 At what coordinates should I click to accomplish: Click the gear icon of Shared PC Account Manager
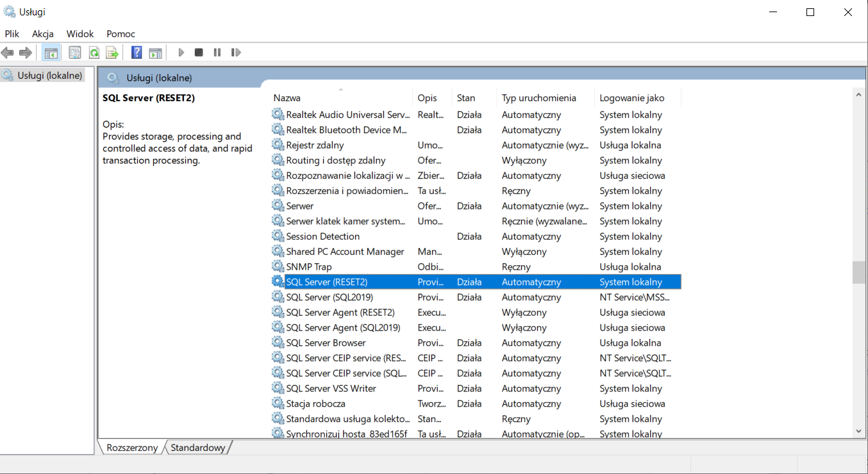click(278, 252)
